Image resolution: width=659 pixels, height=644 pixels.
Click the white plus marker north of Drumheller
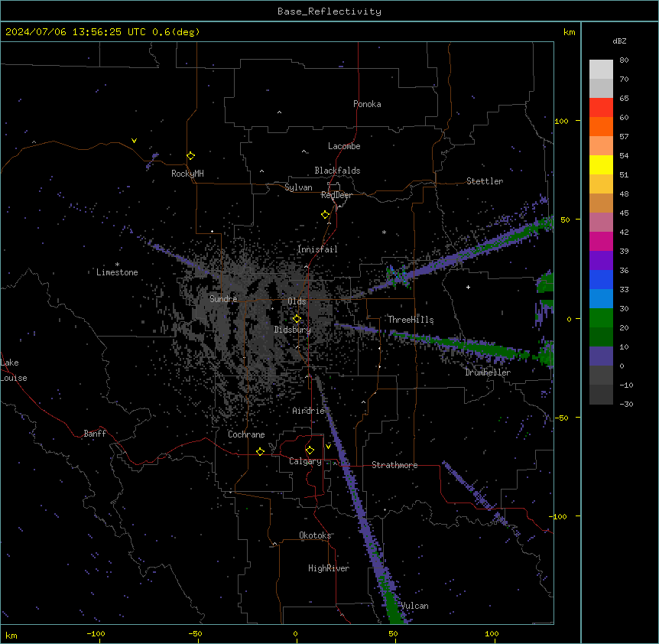468,287
